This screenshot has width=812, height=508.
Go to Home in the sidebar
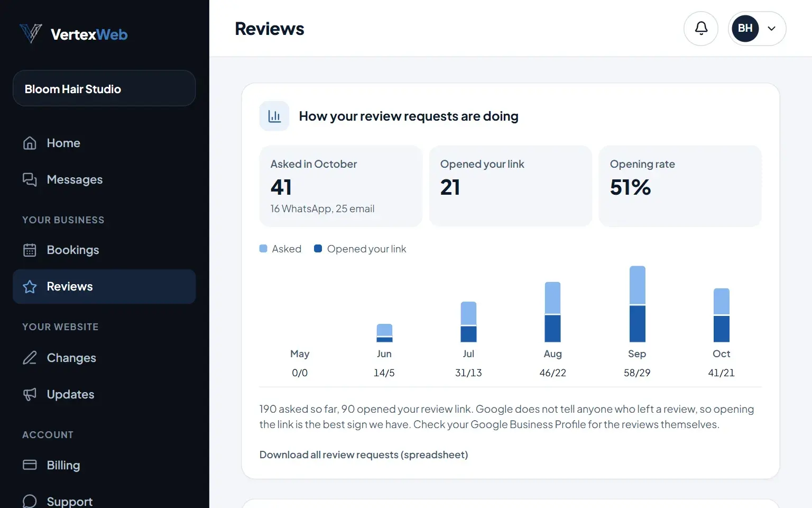[104, 143]
